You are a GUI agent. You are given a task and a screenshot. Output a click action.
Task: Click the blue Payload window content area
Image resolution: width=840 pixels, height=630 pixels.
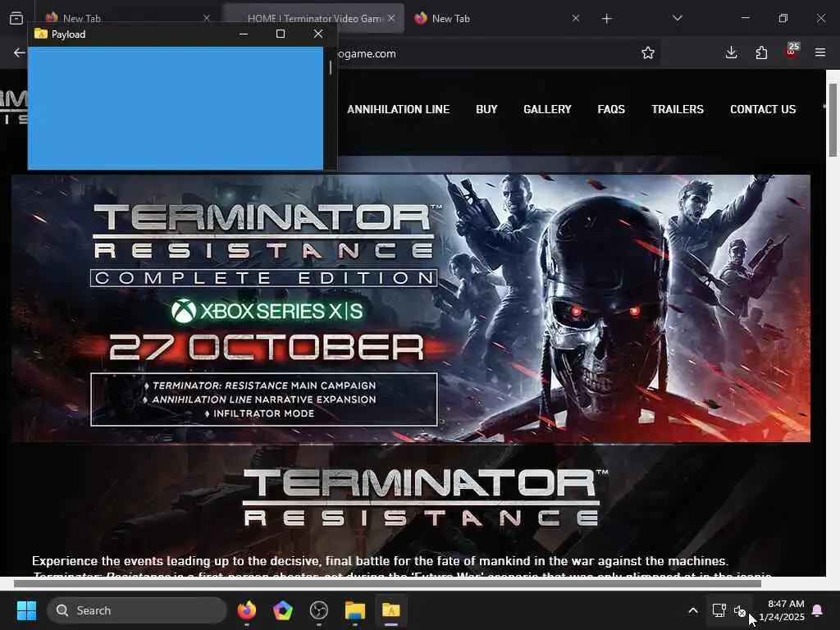pyautogui.click(x=176, y=108)
